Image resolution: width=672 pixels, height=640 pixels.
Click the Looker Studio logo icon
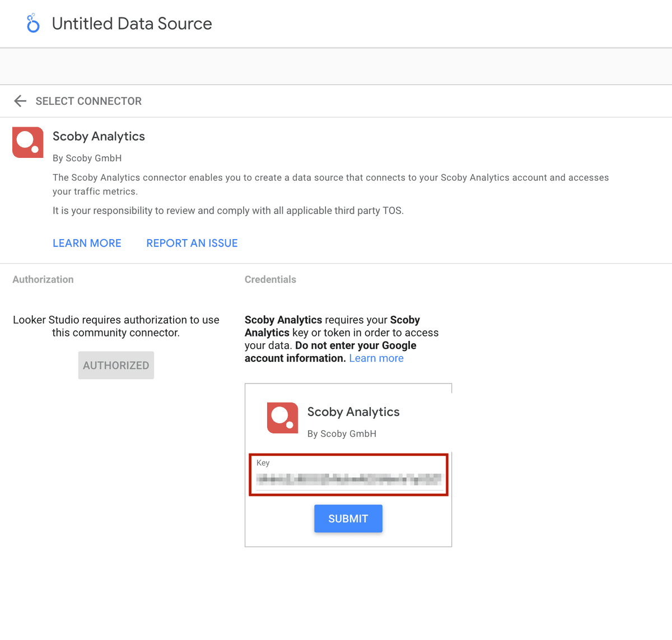pyautogui.click(x=33, y=24)
